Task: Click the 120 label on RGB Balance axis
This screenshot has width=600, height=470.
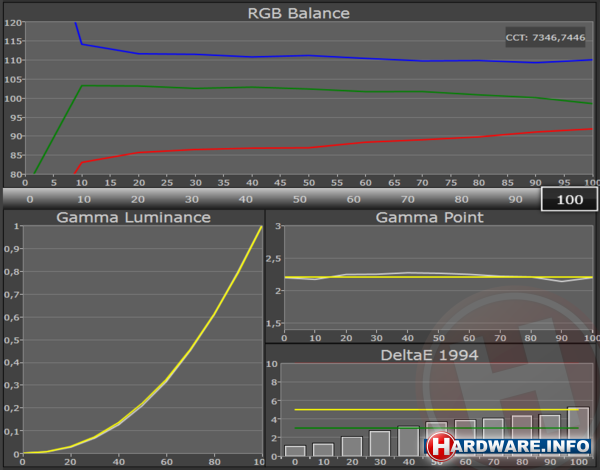Action: [x=13, y=23]
